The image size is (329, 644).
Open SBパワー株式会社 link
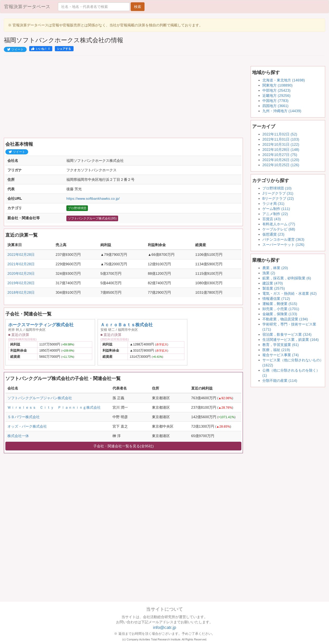24,417
